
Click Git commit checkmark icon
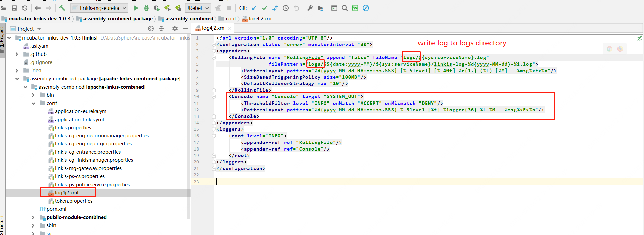click(x=265, y=8)
